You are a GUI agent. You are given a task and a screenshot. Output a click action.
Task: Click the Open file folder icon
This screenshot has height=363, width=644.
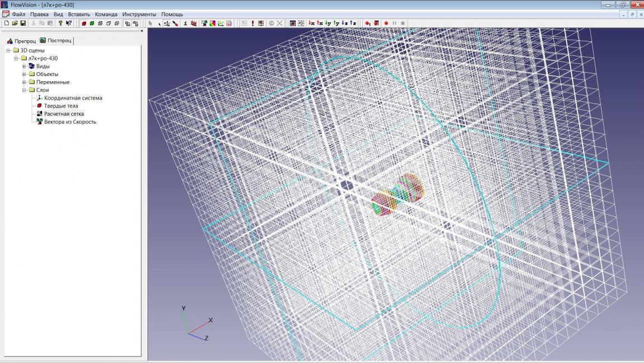pyautogui.click(x=15, y=23)
